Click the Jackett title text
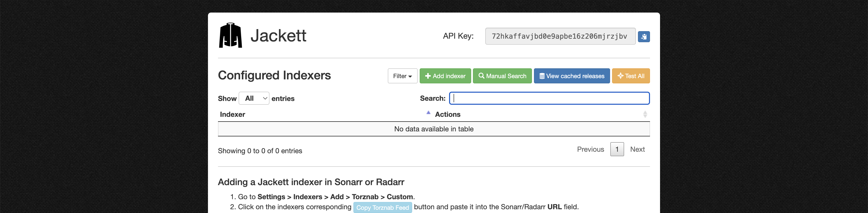Screen dimensions: 868x213 click(278, 36)
